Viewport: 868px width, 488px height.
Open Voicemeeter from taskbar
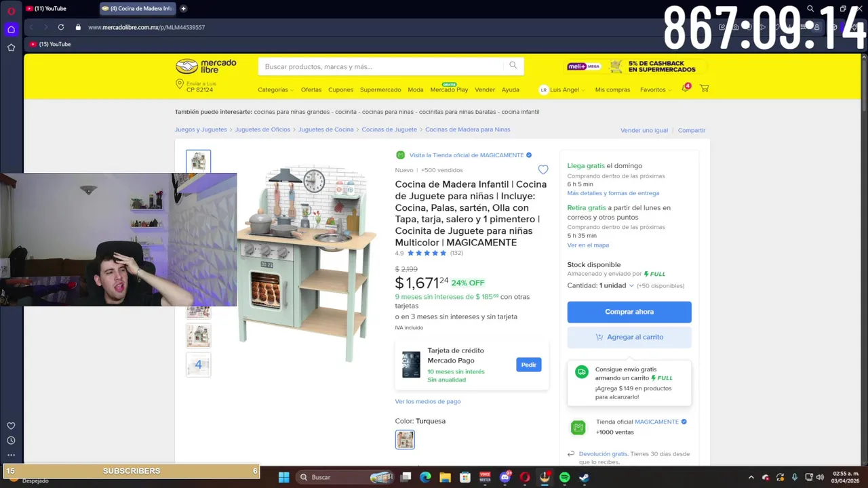click(x=485, y=477)
